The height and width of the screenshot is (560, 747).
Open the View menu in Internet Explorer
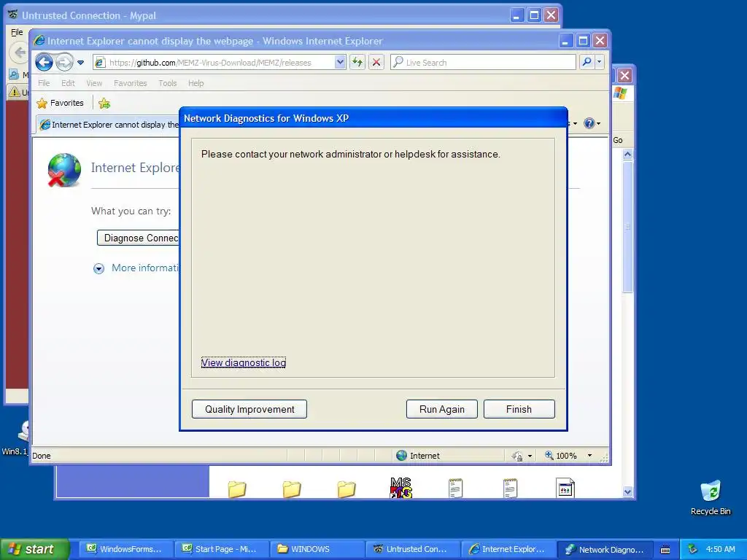point(94,83)
